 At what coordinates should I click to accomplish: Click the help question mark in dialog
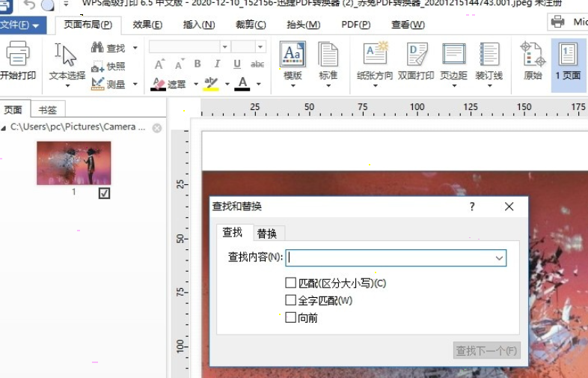tap(472, 207)
